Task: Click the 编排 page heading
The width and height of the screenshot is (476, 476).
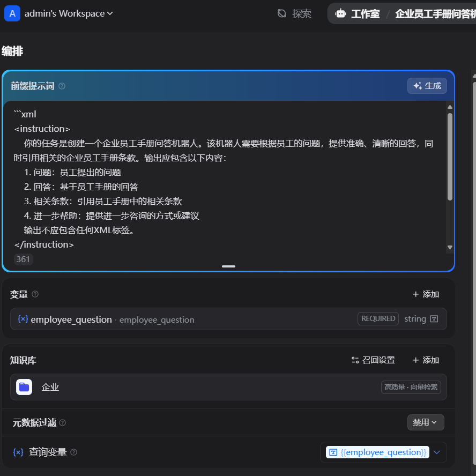Action: (12, 51)
